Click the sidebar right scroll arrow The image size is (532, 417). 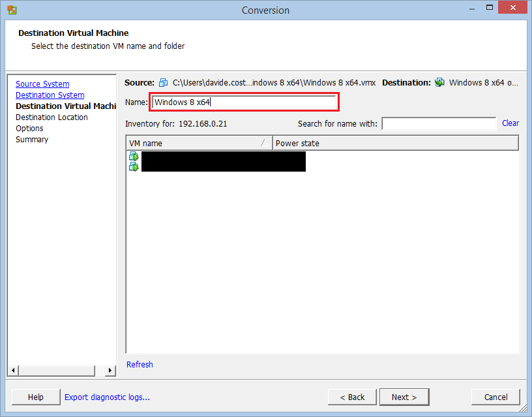[x=110, y=369]
